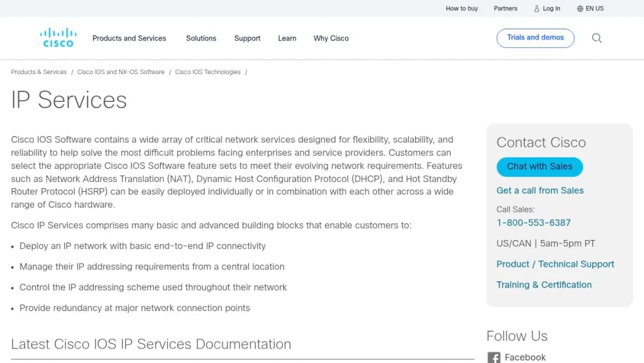Viewport: 644px width, 363px height.
Task: Click 'US/CAN | 5am-5pm PT' hours text
Action: pyautogui.click(x=546, y=244)
